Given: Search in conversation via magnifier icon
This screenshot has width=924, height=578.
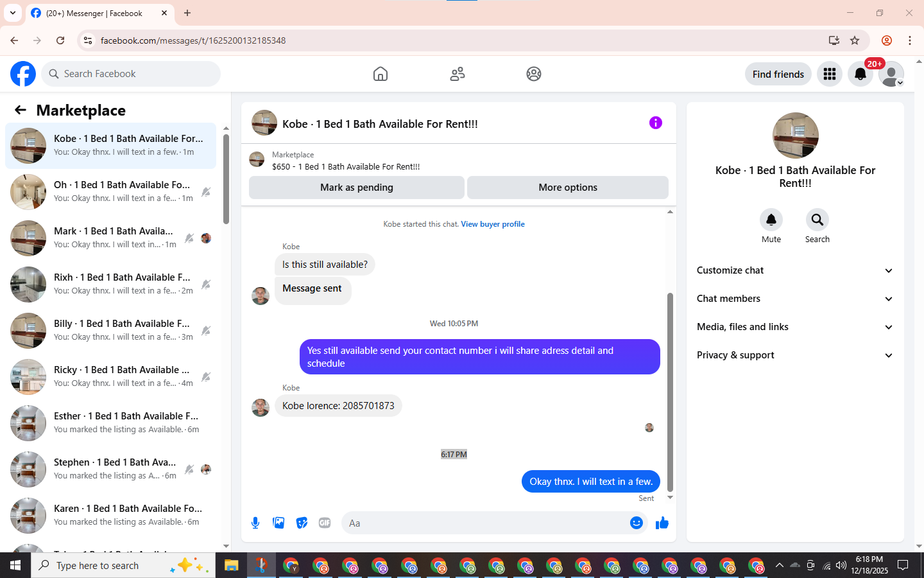Looking at the screenshot, I should [817, 220].
